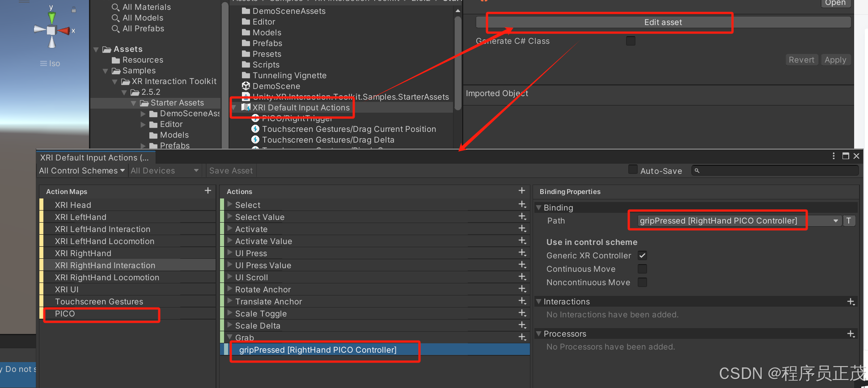This screenshot has height=388, width=868.
Task: Add a new action in Actions header
Action: coord(522,191)
